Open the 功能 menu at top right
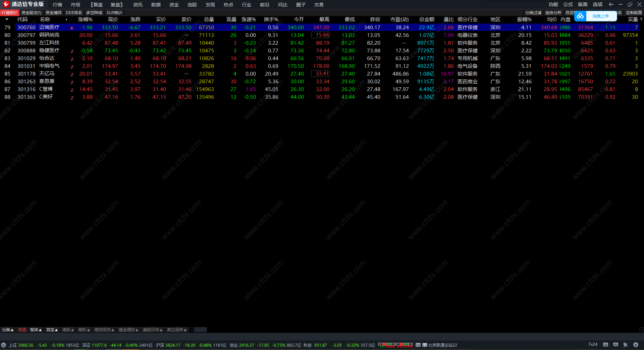The image size is (644, 350). pyautogui.click(x=553, y=4)
